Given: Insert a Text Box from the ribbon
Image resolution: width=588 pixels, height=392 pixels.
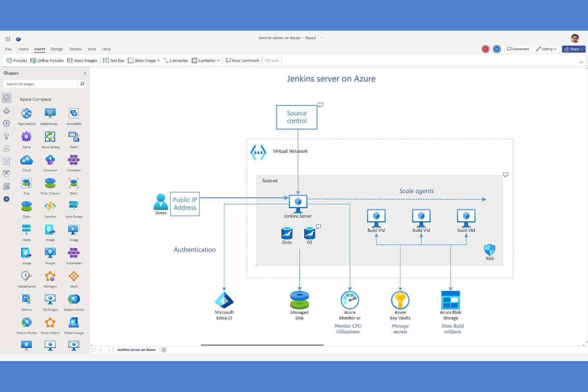Looking at the screenshot, I should pos(113,60).
